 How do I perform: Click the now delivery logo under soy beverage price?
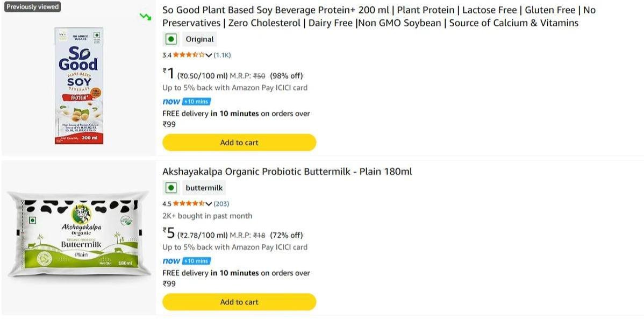pos(170,101)
